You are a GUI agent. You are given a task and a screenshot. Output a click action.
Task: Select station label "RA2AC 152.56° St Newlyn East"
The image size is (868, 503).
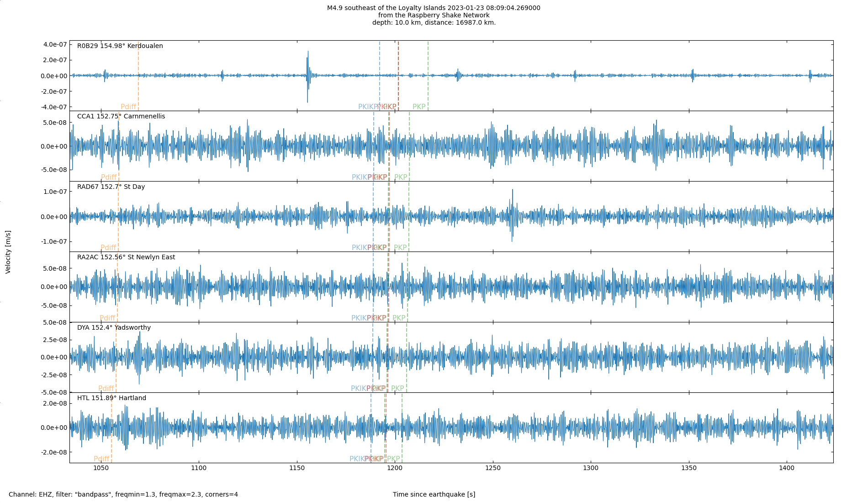tap(126, 257)
